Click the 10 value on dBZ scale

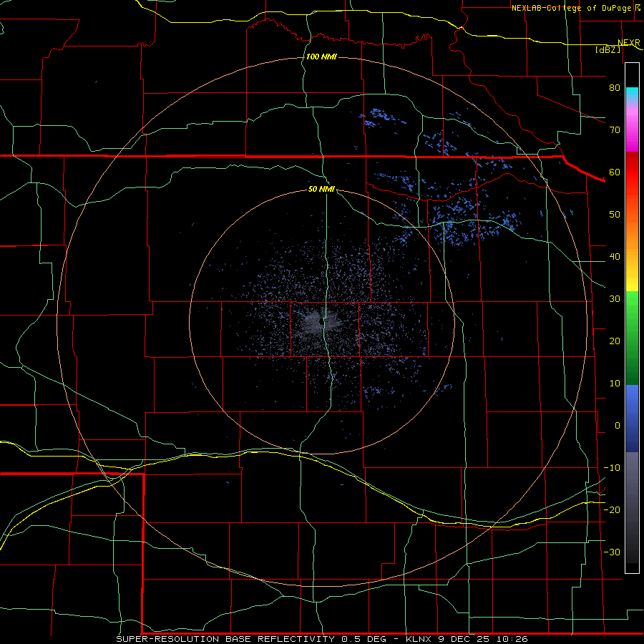click(615, 384)
